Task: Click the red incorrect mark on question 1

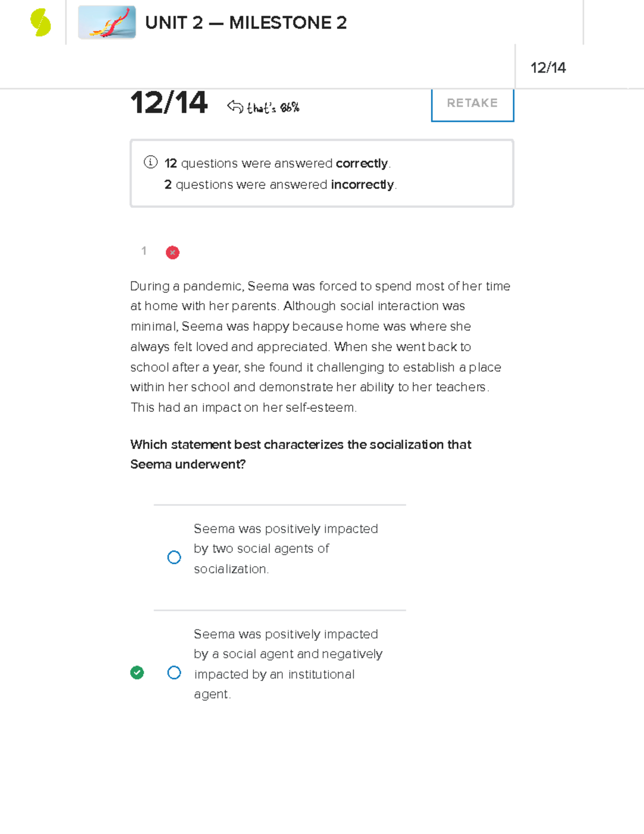Action: click(172, 252)
